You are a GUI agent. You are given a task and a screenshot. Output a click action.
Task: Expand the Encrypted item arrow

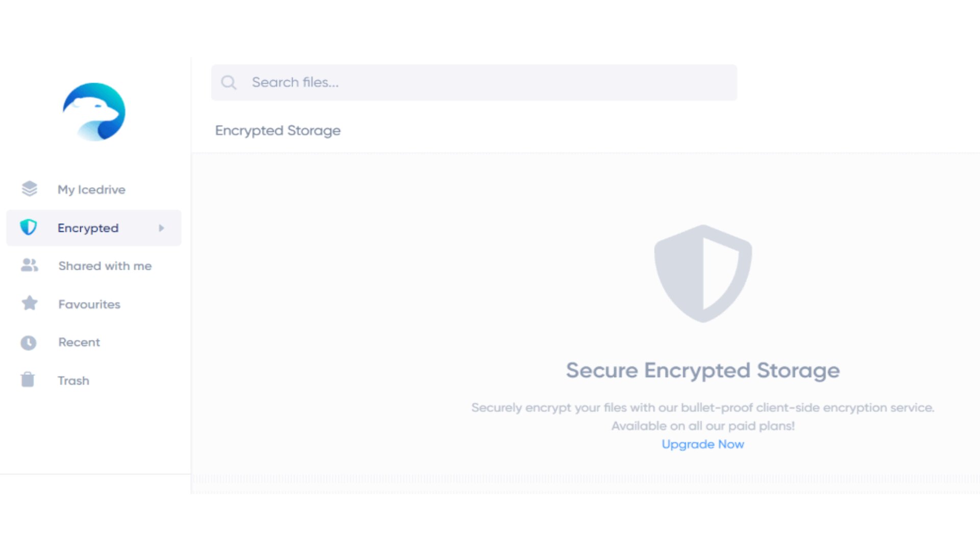[x=161, y=228]
